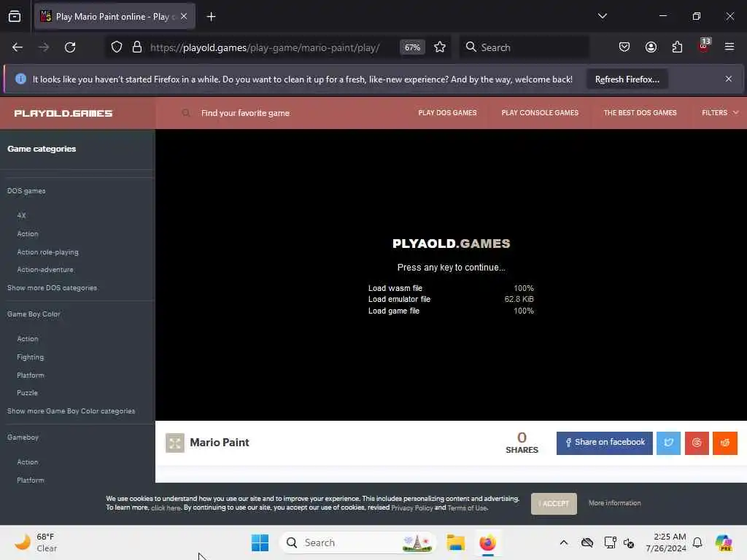This screenshot has width=747, height=560.
Task: Open THE BEST DOS GAMES menu
Action: [640, 113]
